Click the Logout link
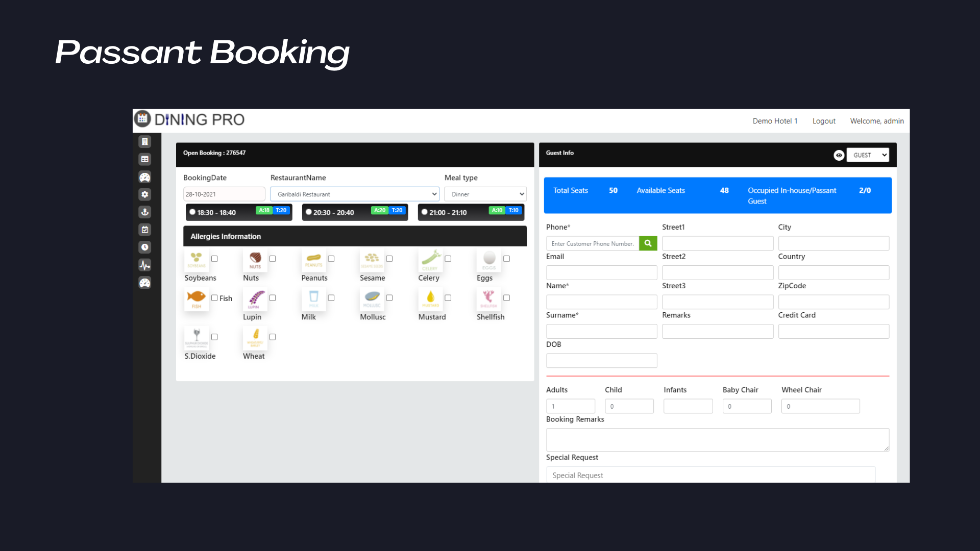The height and width of the screenshot is (551, 980). (x=824, y=121)
